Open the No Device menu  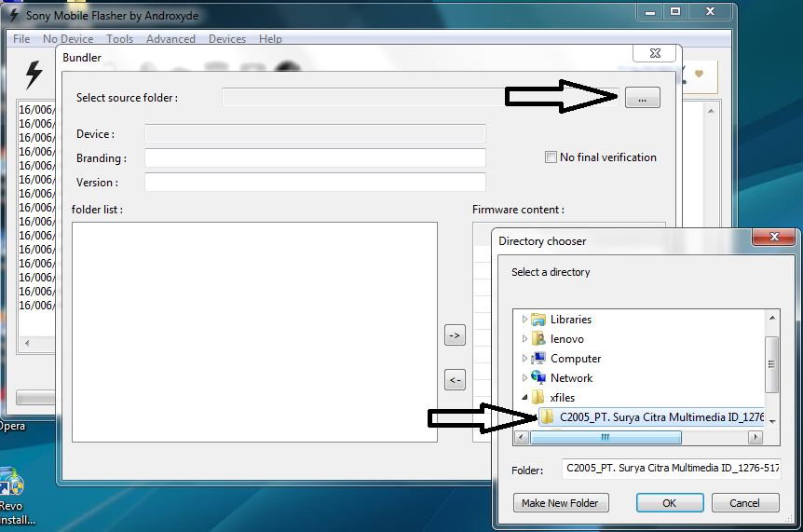tap(68, 39)
